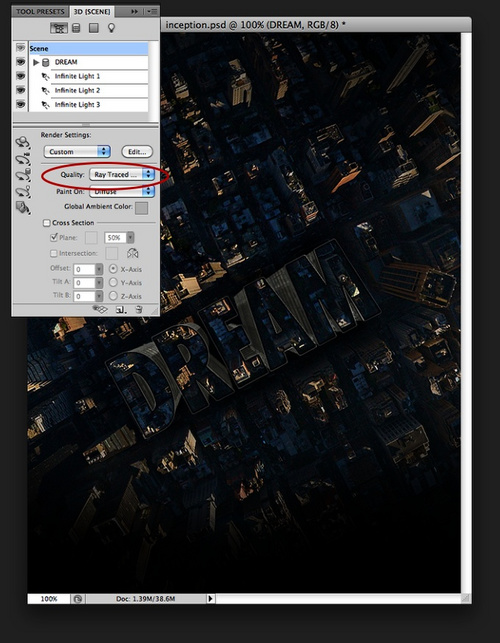The height and width of the screenshot is (643, 500).
Task: Open the Plane opacity 50% dropdown arrow
Action: click(130, 238)
